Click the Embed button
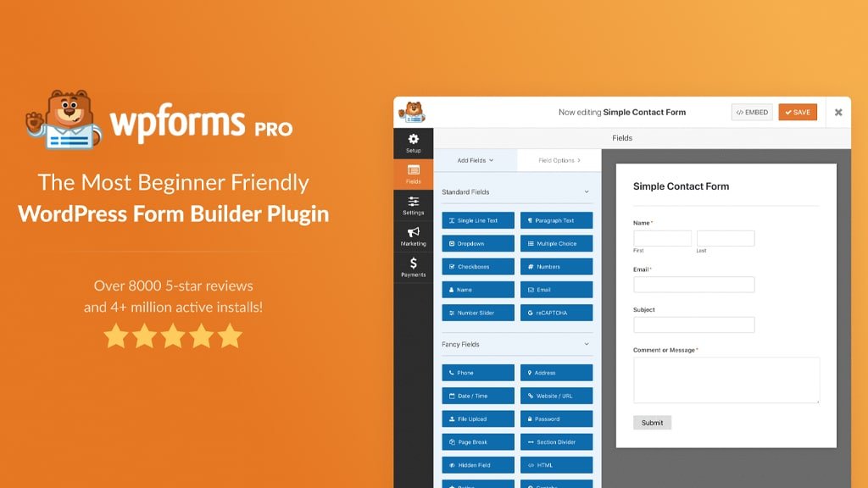The image size is (868, 488). point(752,113)
